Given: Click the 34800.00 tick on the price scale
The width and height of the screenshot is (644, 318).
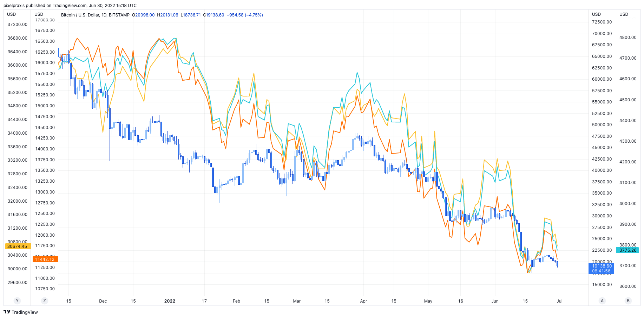Looking at the screenshot, I should pos(18,106).
